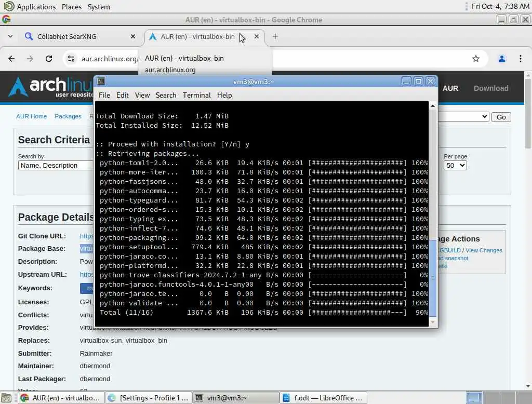Click the Git Clone URL link

point(87,236)
